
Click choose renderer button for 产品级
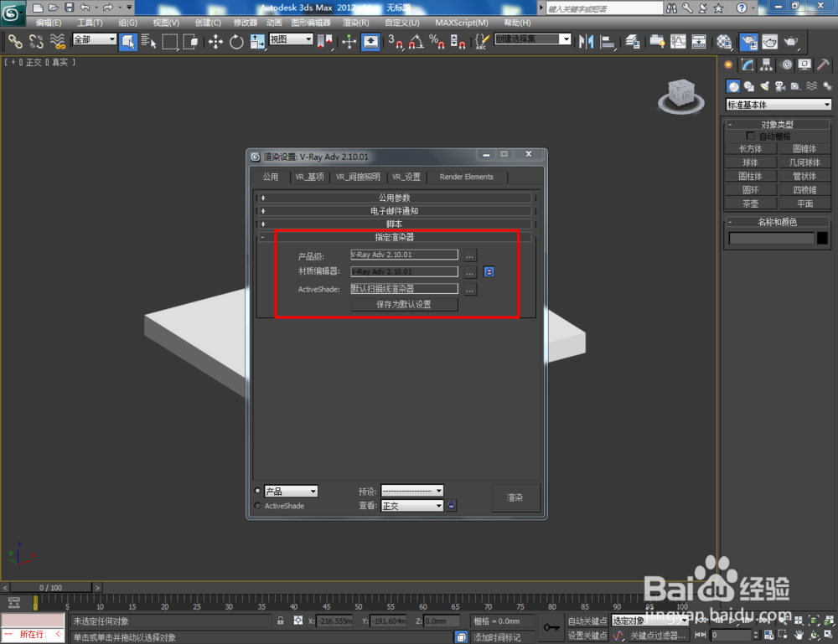(470, 255)
